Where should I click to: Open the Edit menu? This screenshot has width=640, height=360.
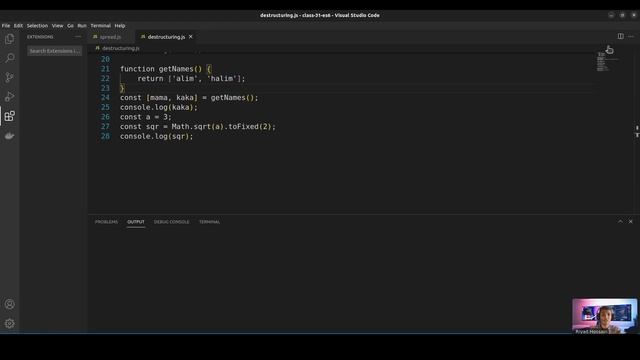(18, 25)
